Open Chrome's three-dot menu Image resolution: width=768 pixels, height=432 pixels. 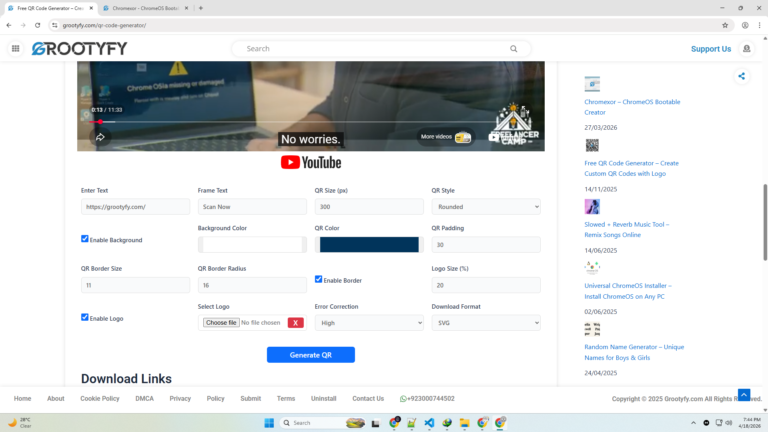[759, 25]
